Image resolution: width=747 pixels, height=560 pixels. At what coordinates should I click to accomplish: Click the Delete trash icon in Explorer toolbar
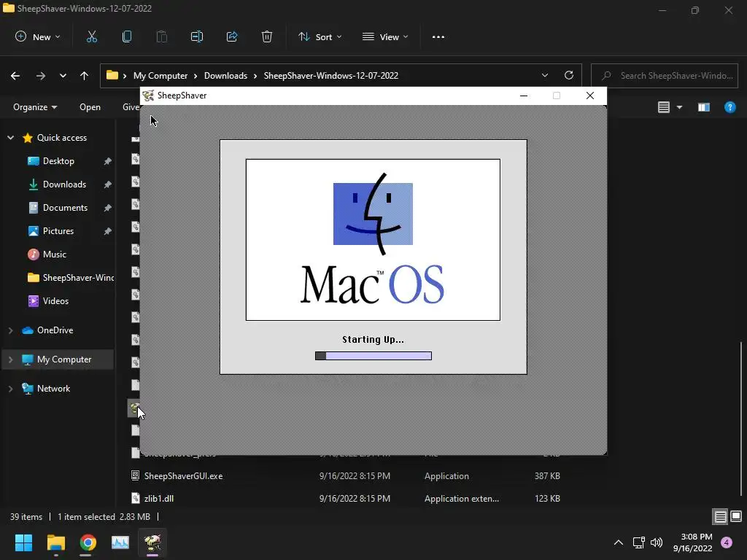click(x=267, y=36)
